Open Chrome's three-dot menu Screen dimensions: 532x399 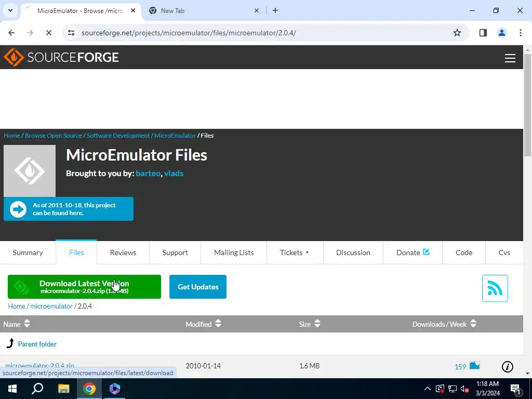[520, 33]
